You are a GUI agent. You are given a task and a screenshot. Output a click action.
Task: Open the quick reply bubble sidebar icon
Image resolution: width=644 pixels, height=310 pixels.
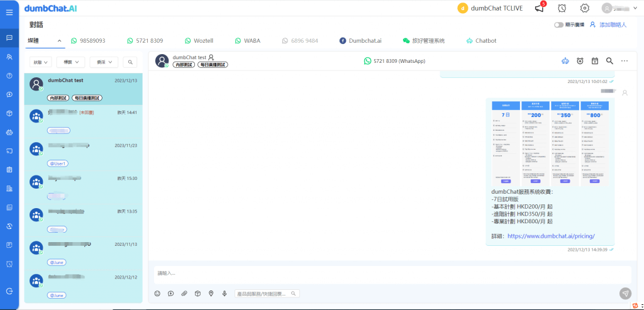point(9,94)
